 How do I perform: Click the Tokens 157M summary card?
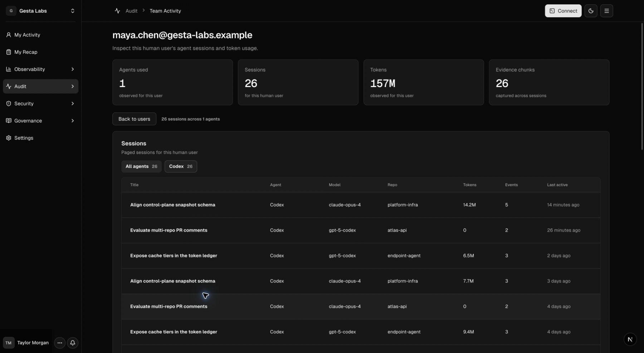[x=424, y=82]
